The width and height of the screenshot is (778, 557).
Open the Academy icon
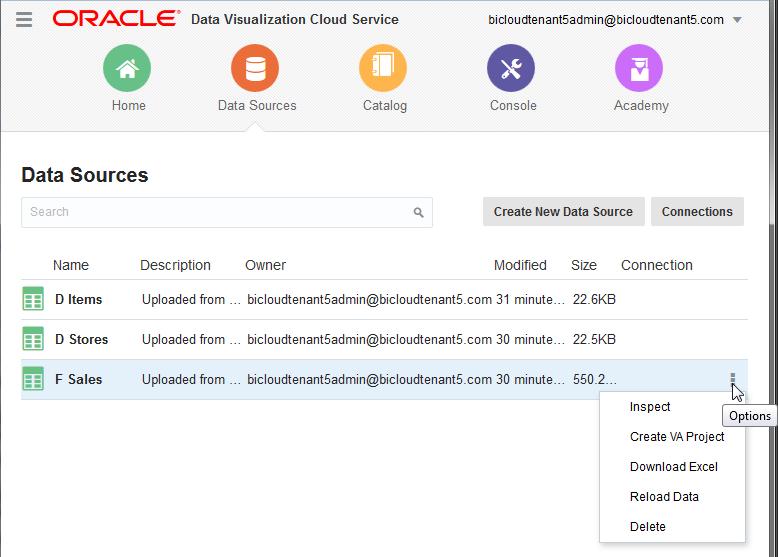[639, 68]
